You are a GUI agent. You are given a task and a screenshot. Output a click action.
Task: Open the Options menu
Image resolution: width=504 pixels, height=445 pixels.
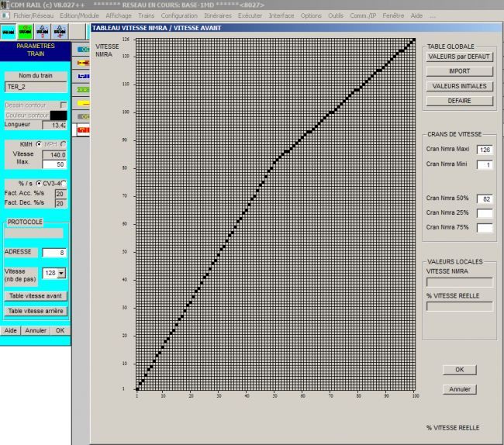tap(311, 16)
